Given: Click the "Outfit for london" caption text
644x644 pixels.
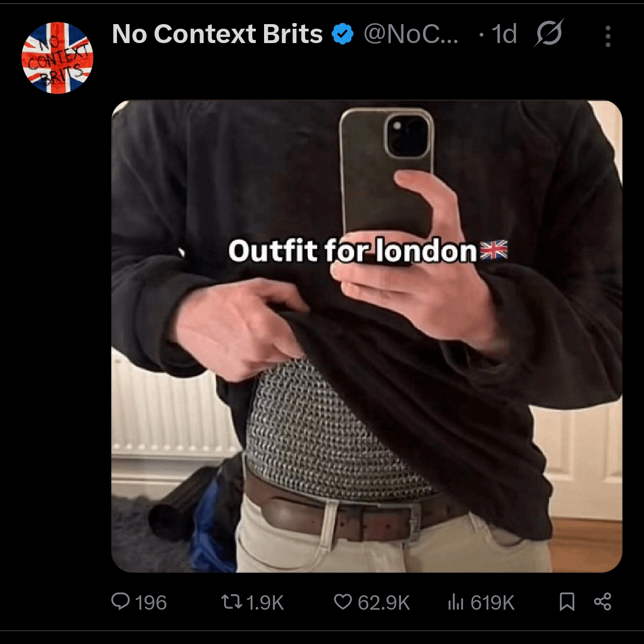Looking at the screenshot, I should (353, 251).
